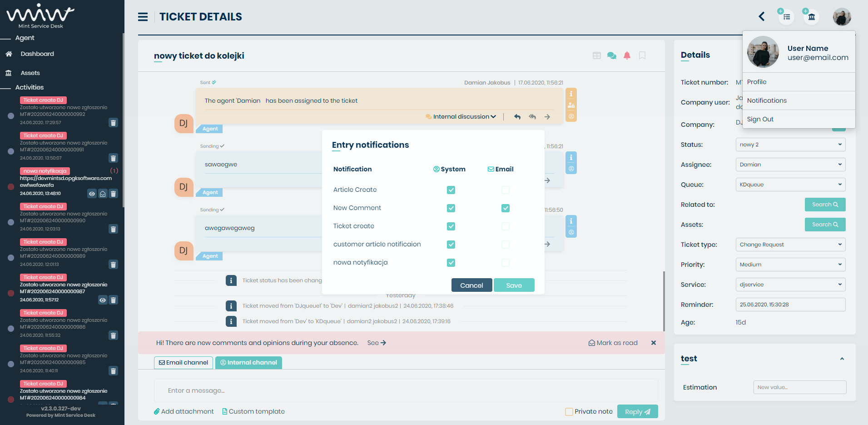Click the delete trash icon on ticket MT#202006240000000992

point(113,122)
